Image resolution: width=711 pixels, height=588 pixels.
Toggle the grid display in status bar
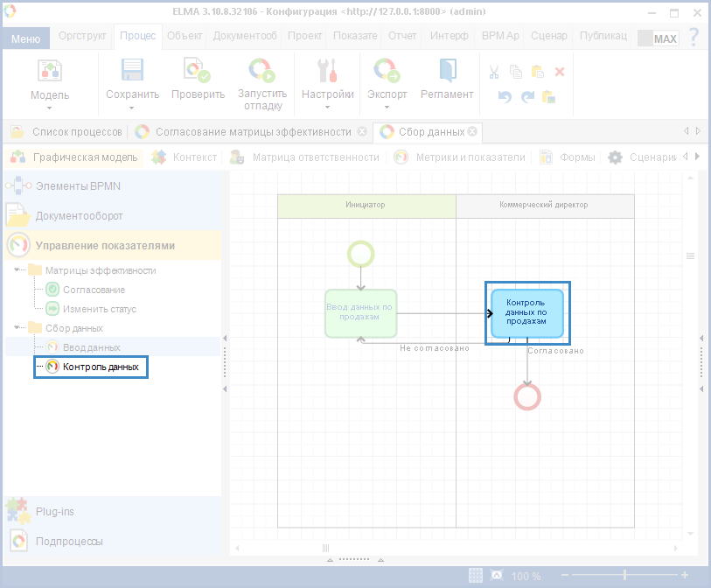475,576
